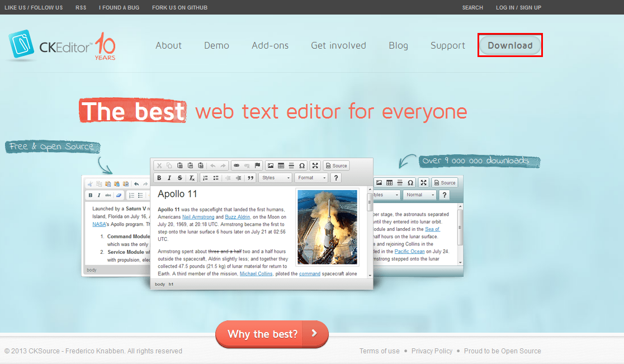
Task: Click Paste from Word icon in front editor
Action: point(201,166)
